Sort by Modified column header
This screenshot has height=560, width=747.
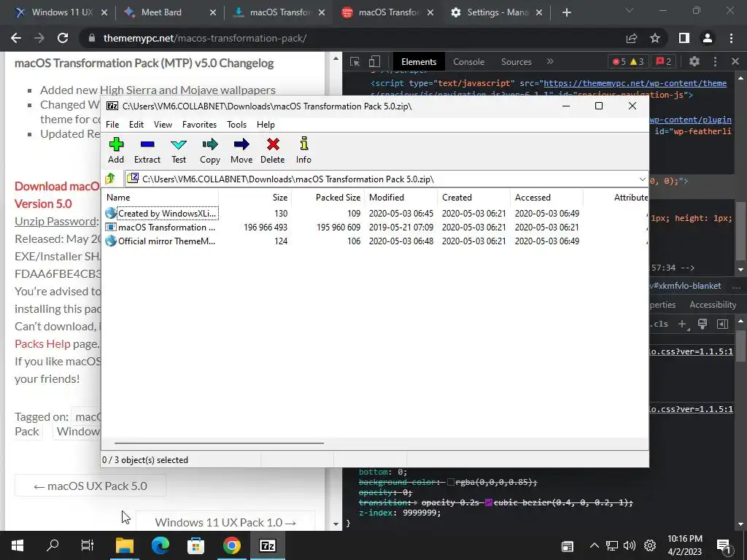pos(400,197)
